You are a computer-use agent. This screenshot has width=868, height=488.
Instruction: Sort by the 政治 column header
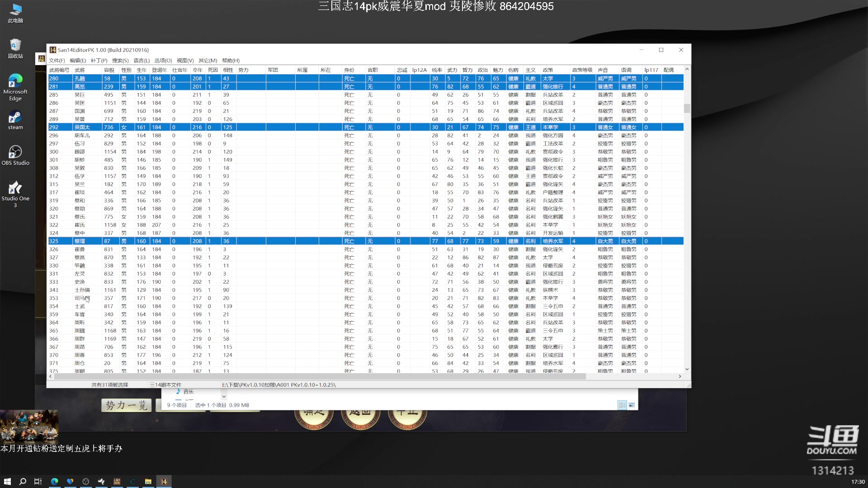pos(483,70)
